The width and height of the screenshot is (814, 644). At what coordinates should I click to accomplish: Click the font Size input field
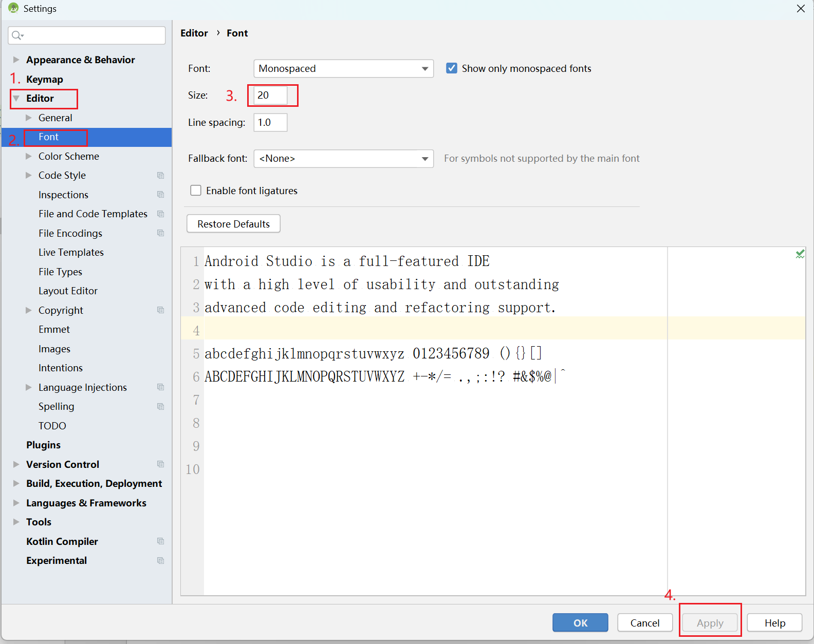coord(270,95)
